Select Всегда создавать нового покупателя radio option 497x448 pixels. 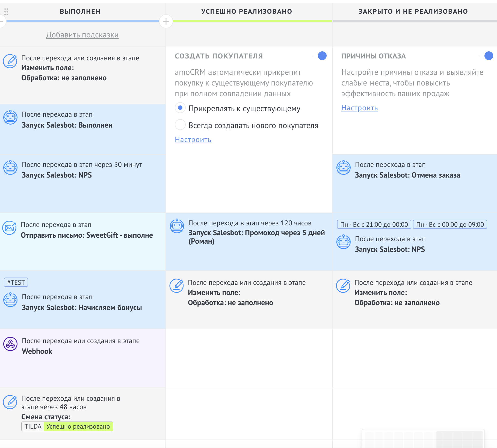tap(180, 125)
